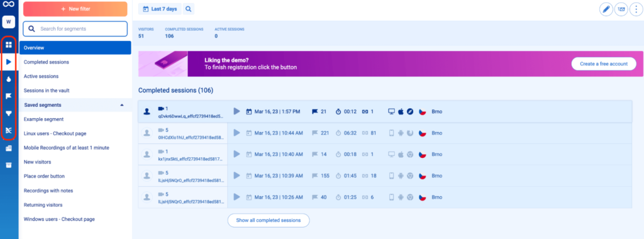
Task: Open the Heatmaps flame icon in sidebar
Action: tap(9, 79)
